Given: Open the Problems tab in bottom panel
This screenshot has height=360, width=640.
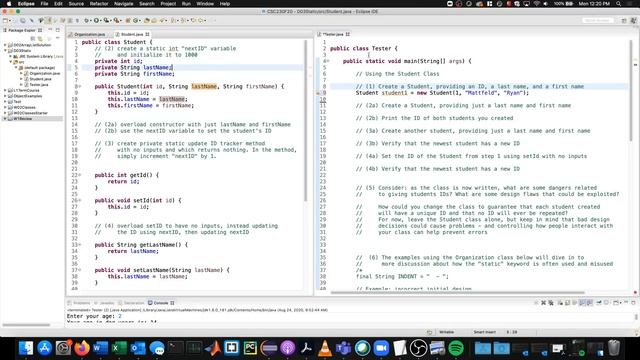Looking at the screenshot, I should pyautogui.click(x=79, y=303).
